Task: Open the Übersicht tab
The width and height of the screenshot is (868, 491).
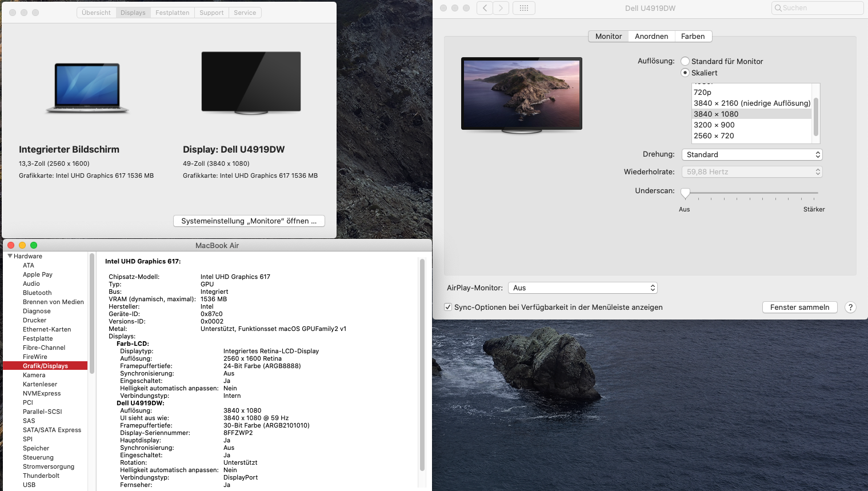Action: [x=96, y=13]
